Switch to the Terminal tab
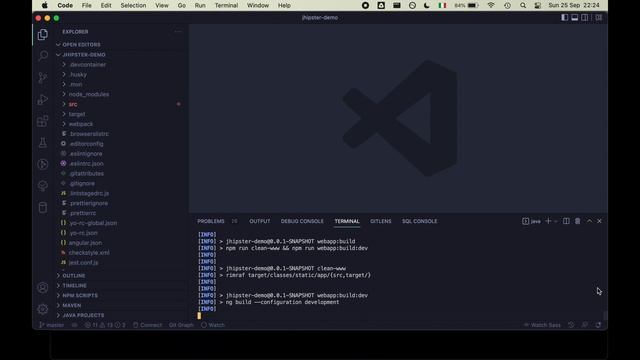 (347, 221)
